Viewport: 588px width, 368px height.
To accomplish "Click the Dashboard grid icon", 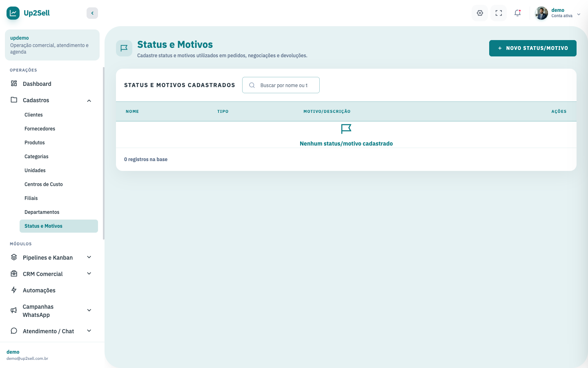I will pyautogui.click(x=14, y=83).
